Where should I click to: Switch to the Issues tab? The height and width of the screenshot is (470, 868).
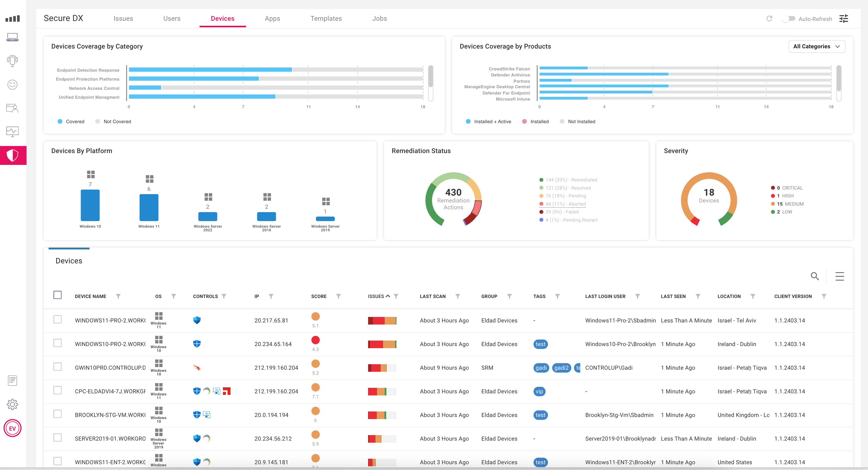point(123,19)
